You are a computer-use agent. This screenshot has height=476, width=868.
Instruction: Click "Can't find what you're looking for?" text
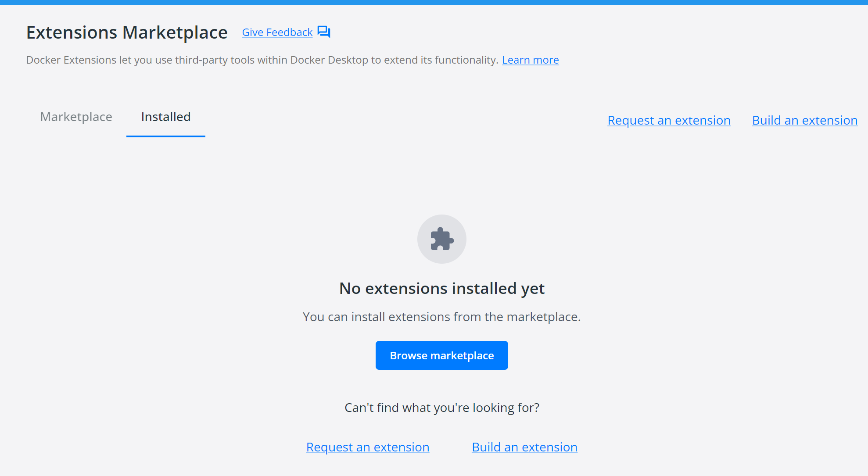coord(441,408)
